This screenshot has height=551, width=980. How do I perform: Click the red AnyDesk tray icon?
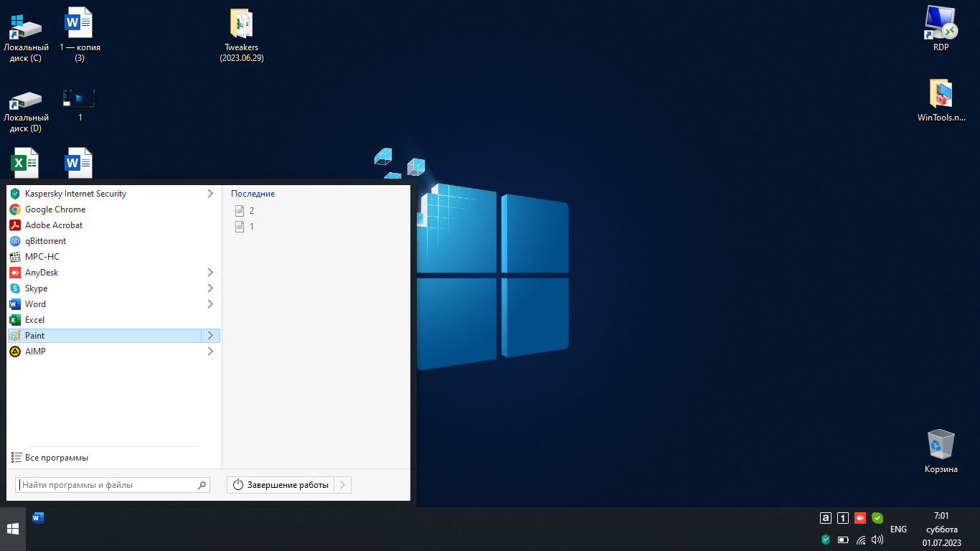click(x=860, y=518)
